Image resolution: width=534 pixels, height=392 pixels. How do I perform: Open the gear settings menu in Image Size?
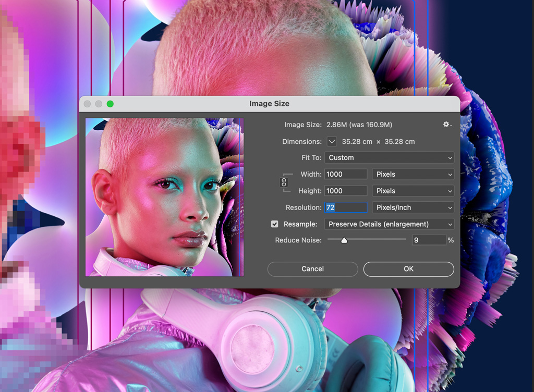tap(447, 125)
